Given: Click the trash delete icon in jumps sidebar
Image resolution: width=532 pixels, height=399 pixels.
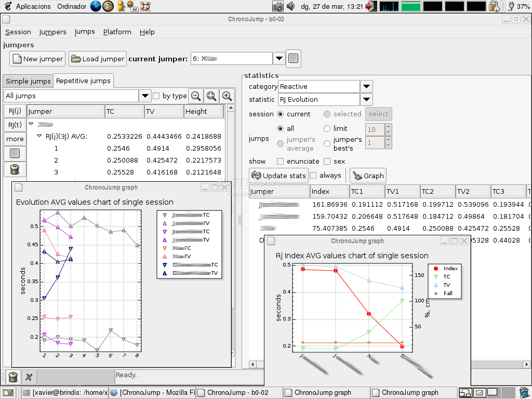Looking at the screenshot, I should coord(15,169).
